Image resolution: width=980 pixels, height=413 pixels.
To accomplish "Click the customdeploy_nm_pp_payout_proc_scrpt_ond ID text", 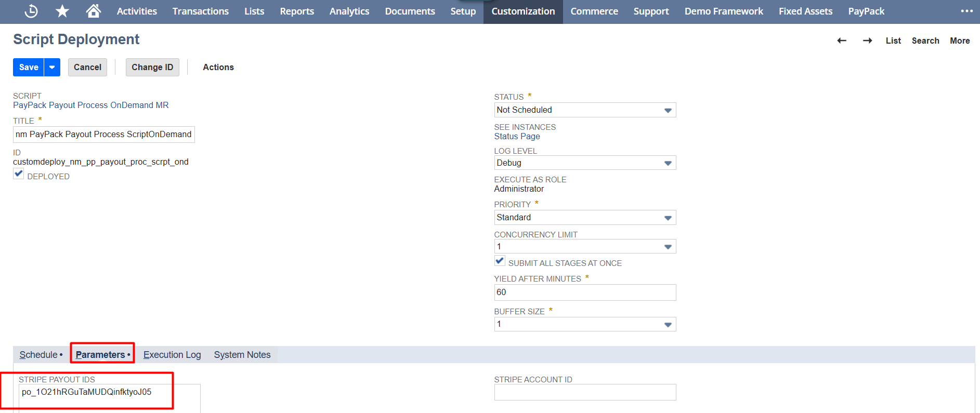I will (101, 162).
